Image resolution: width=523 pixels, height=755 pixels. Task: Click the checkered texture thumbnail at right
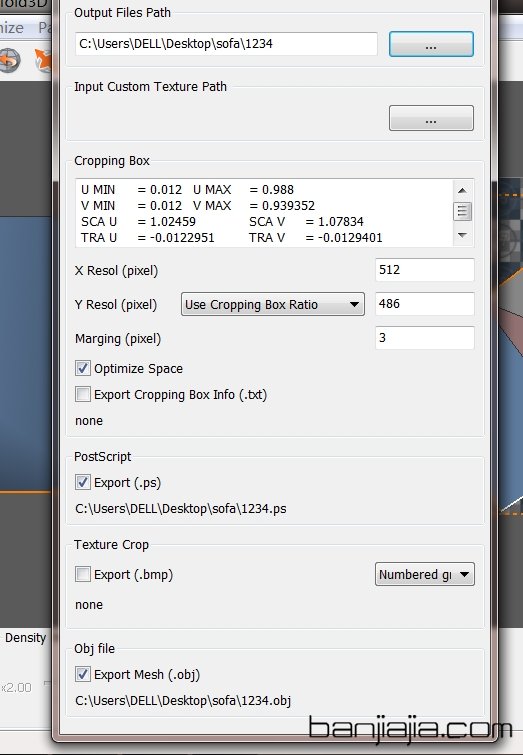pyautogui.click(x=510, y=219)
